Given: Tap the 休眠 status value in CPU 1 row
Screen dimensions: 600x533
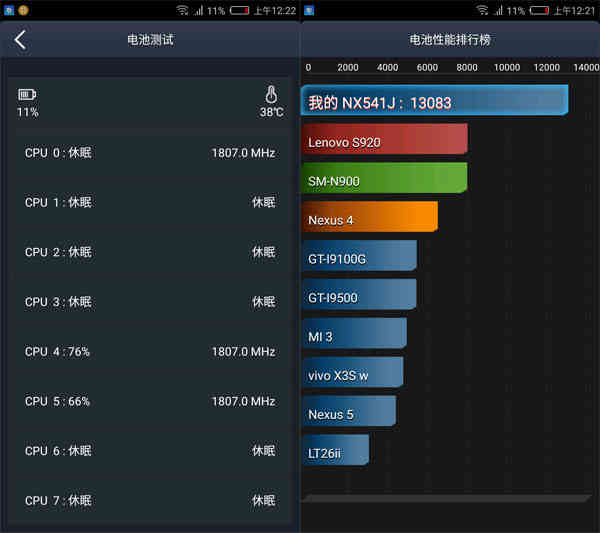Looking at the screenshot, I should (x=264, y=202).
